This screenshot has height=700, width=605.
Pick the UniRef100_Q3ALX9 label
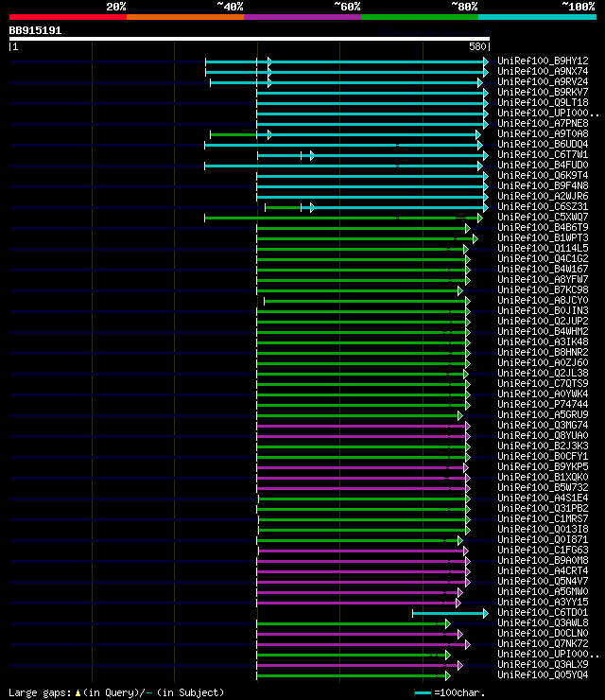click(x=543, y=664)
